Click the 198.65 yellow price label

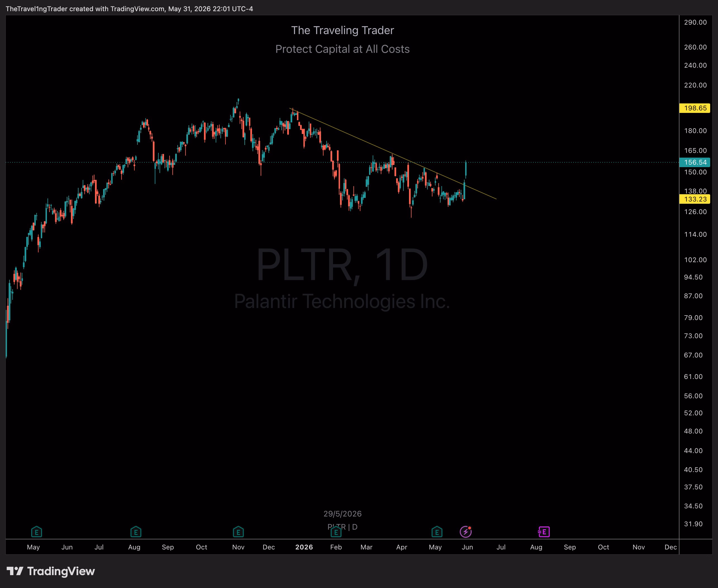coord(695,108)
